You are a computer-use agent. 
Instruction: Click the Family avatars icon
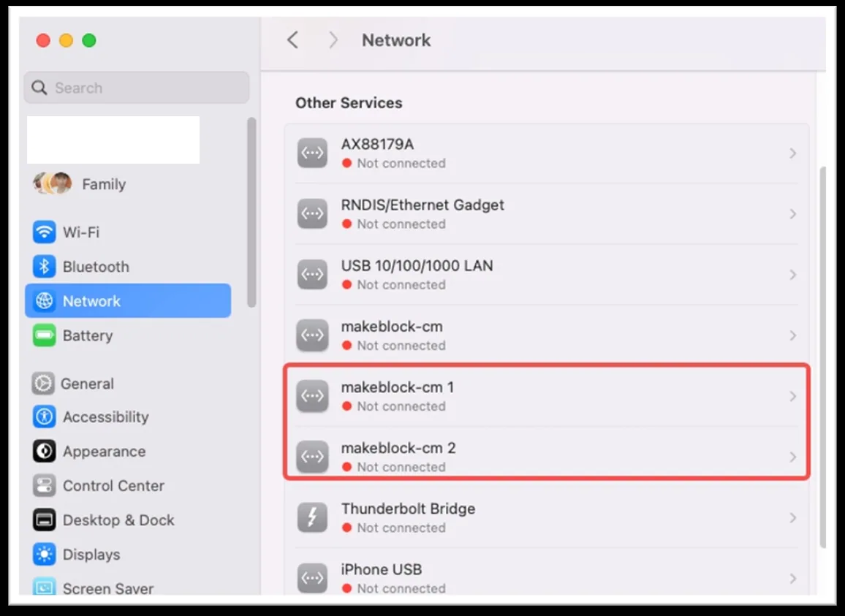tap(53, 183)
